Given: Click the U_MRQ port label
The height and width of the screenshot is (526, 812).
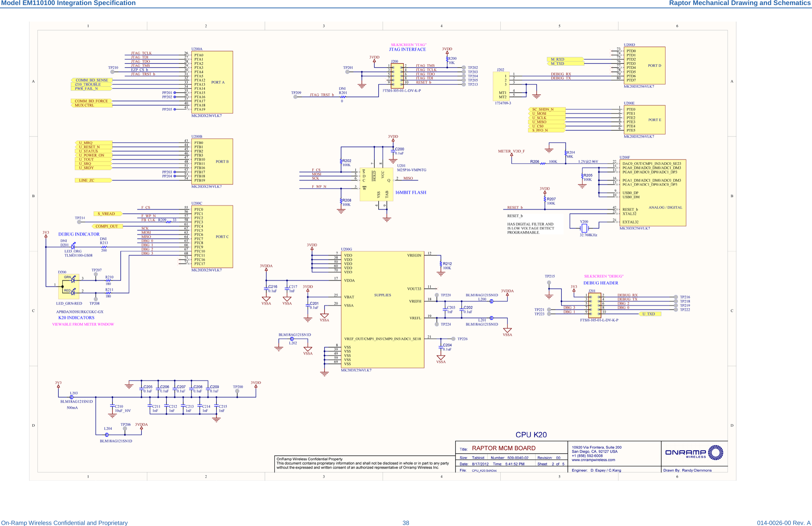Looking at the screenshot, I should (x=94, y=143).
